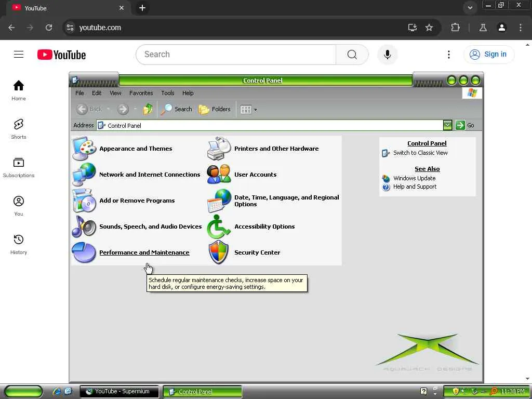Viewport: 532px width, 399px height.
Task: Switch to Control Panel taskbar button
Action: [x=203, y=392]
